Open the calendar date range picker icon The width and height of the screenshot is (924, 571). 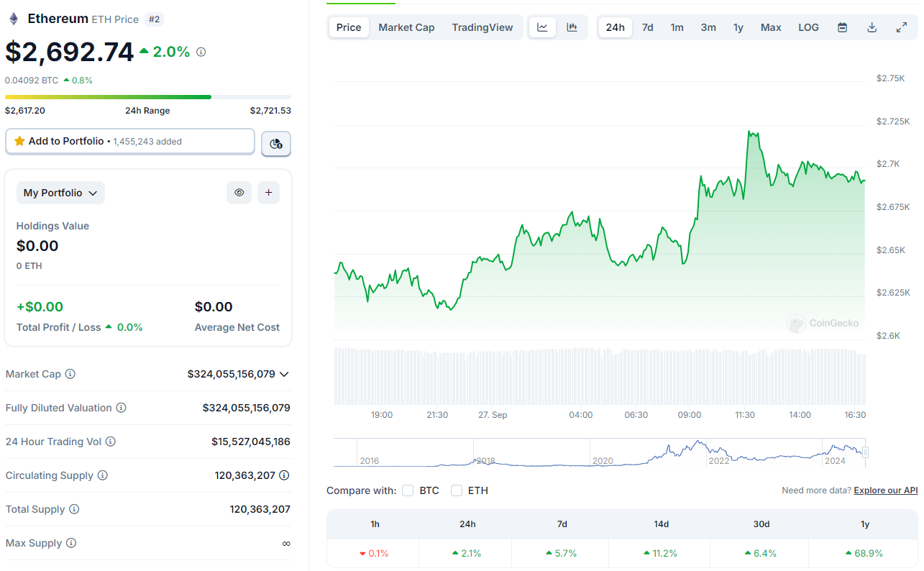(843, 27)
